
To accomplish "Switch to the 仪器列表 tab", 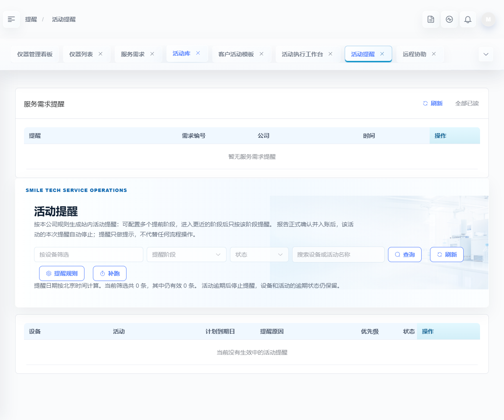I will tap(81, 54).
